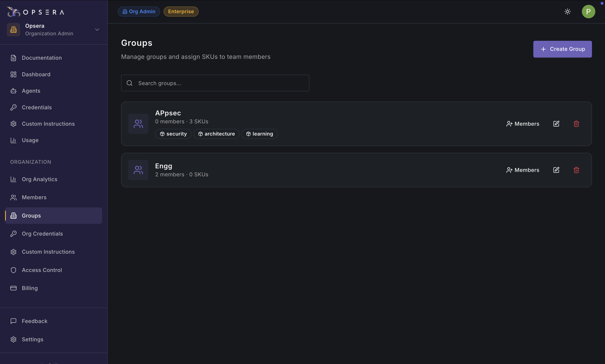Click the security SKU tag
The image size is (605, 364).
pos(173,134)
